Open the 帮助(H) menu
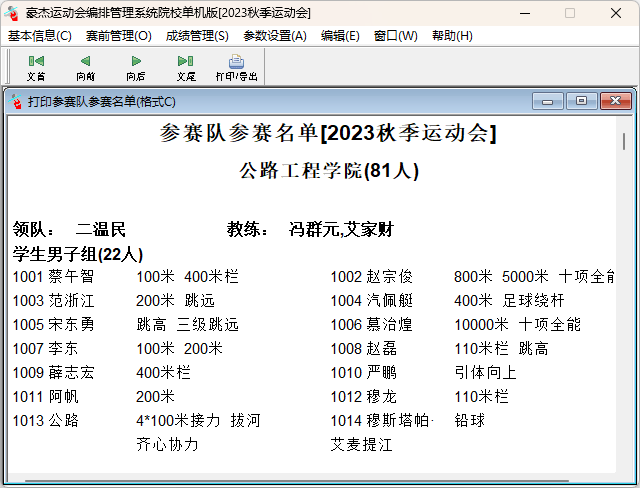The image size is (640, 488). (452, 36)
